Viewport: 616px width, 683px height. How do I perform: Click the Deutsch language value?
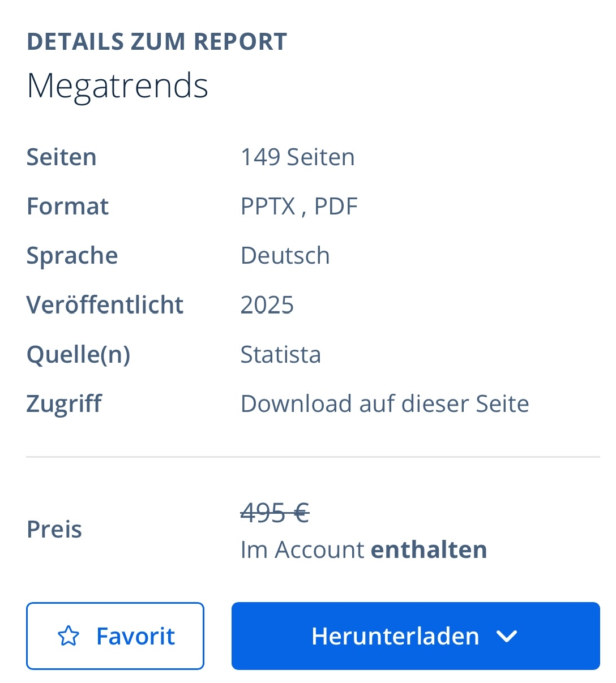click(x=285, y=256)
